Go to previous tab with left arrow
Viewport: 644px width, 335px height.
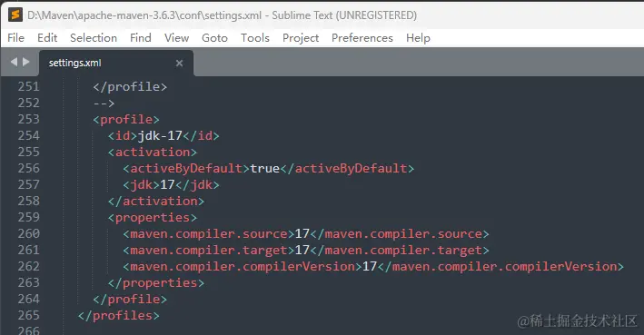[14, 62]
